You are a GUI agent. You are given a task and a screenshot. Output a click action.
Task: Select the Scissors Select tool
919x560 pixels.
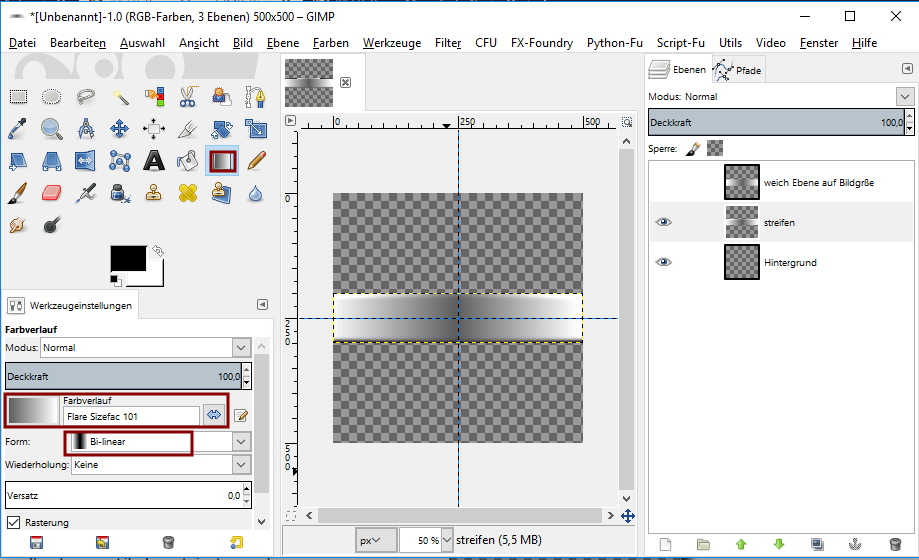(x=187, y=97)
